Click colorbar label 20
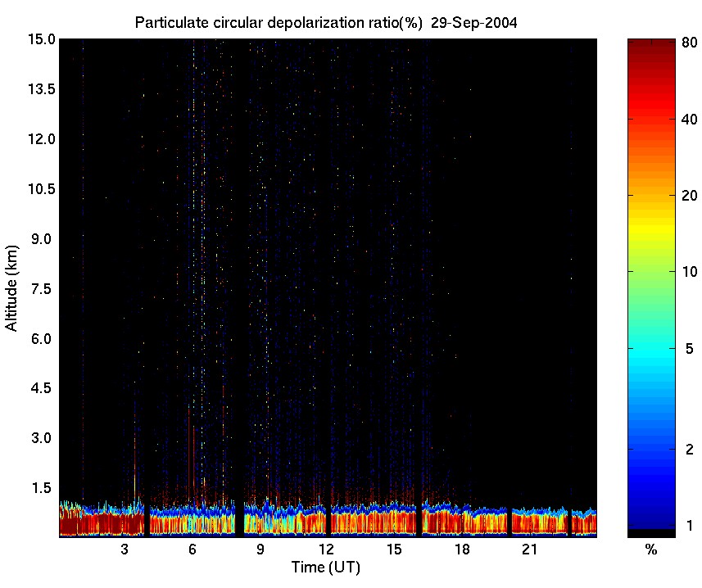 pyautogui.click(x=689, y=196)
